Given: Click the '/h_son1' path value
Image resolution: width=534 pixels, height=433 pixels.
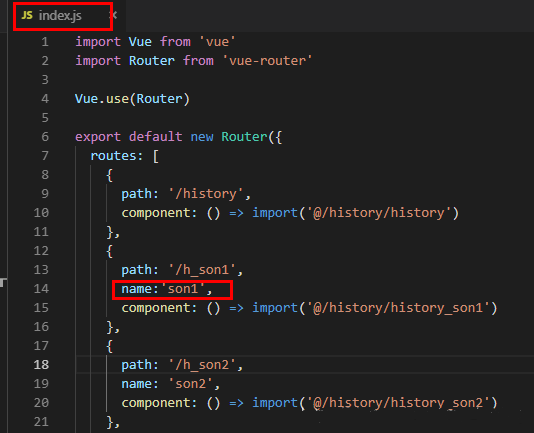Looking at the screenshot, I should 202,270.
